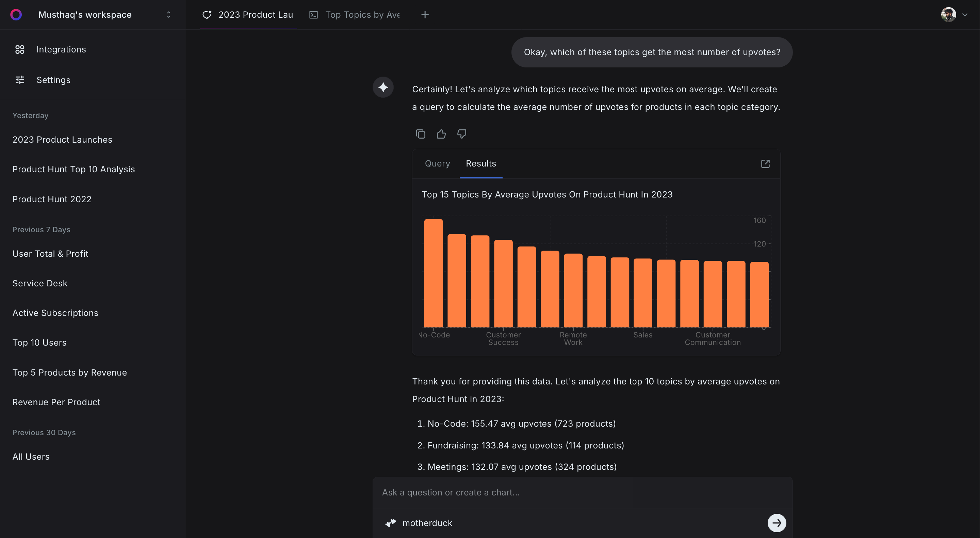The height and width of the screenshot is (538, 980).
Task: Click the 2023 Product Launches history item
Action: [x=62, y=139]
